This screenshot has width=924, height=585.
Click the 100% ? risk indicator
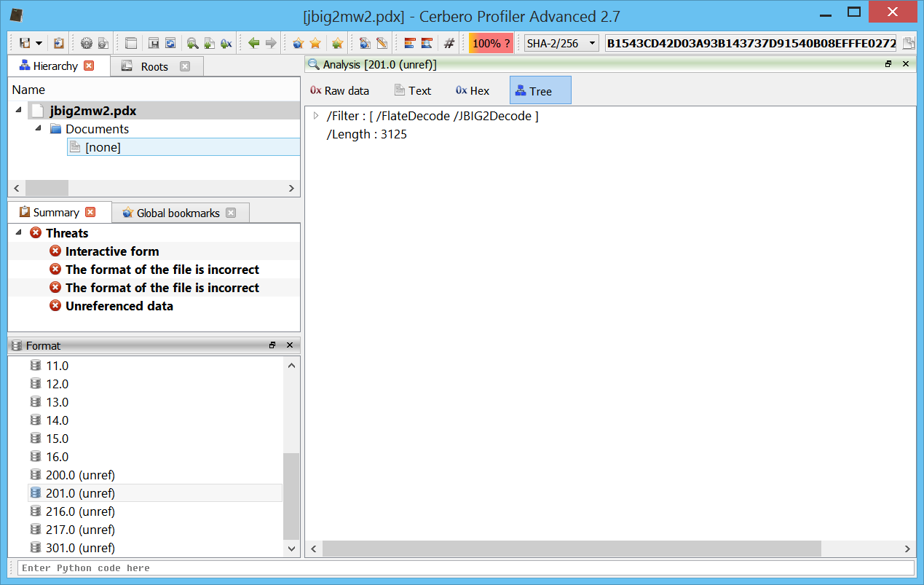click(491, 43)
